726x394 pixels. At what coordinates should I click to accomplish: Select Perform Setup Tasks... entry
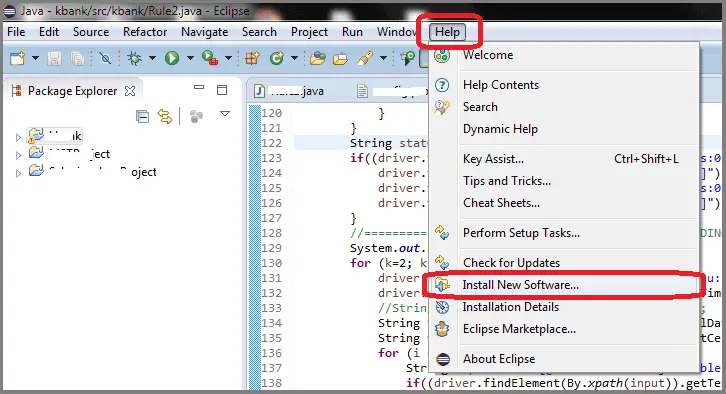564,233
